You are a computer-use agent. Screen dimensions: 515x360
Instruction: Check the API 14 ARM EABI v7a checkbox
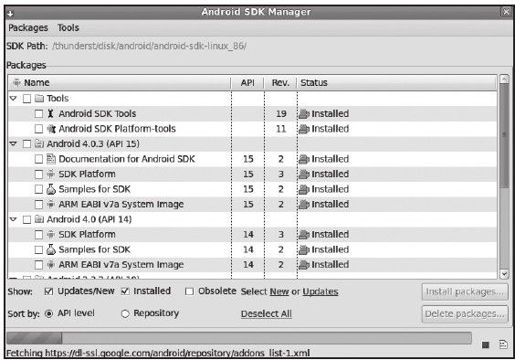pyautogui.click(x=39, y=265)
